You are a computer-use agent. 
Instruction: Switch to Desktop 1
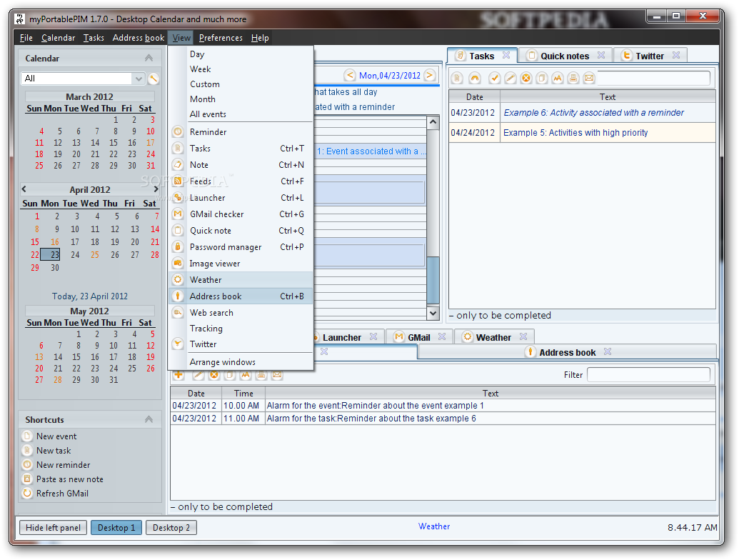(116, 527)
